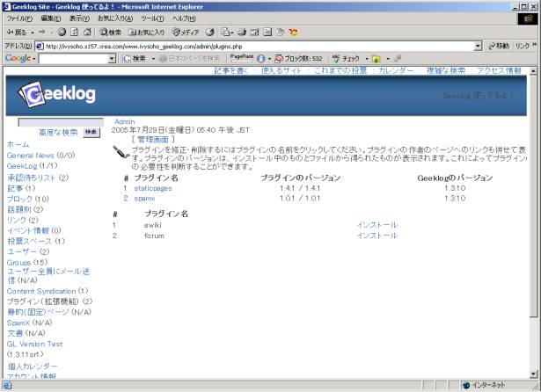The image size is (541, 392).
Task: Click popup blocker ブロック数 button
Action: tap(298, 59)
